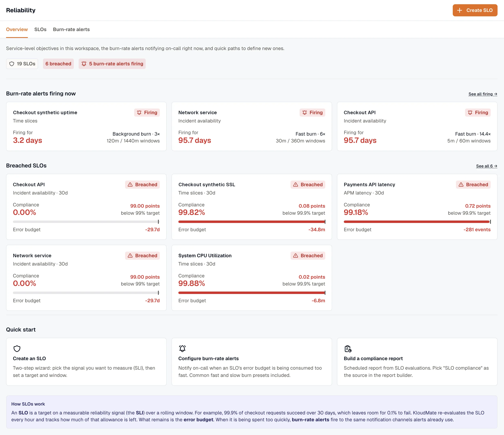This screenshot has height=435, width=504.
Task: Click the 0.02 points below target text
Action: click(x=304, y=280)
